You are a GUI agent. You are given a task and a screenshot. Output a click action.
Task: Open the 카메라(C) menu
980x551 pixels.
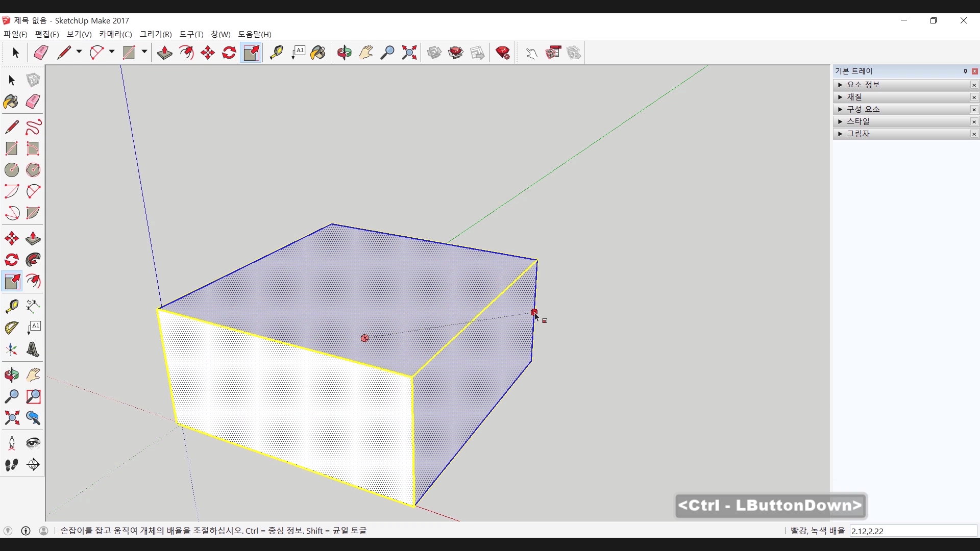[115, 34]
